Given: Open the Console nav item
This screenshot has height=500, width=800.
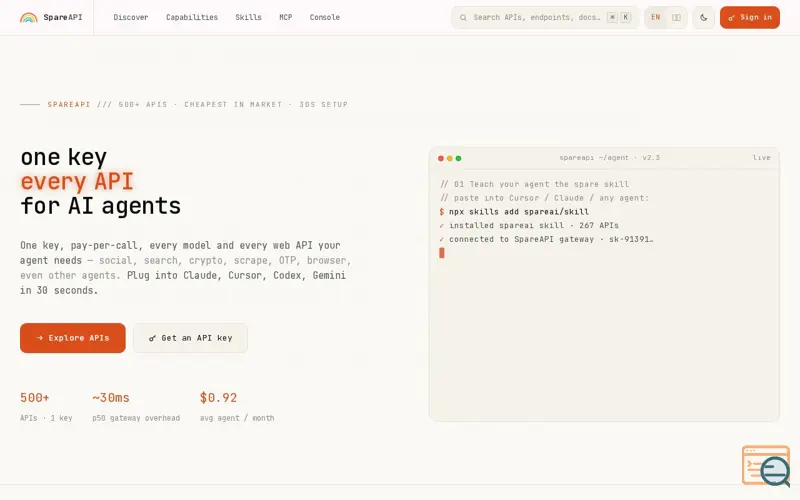Looking at the screenshot, I should click(324, 17).
